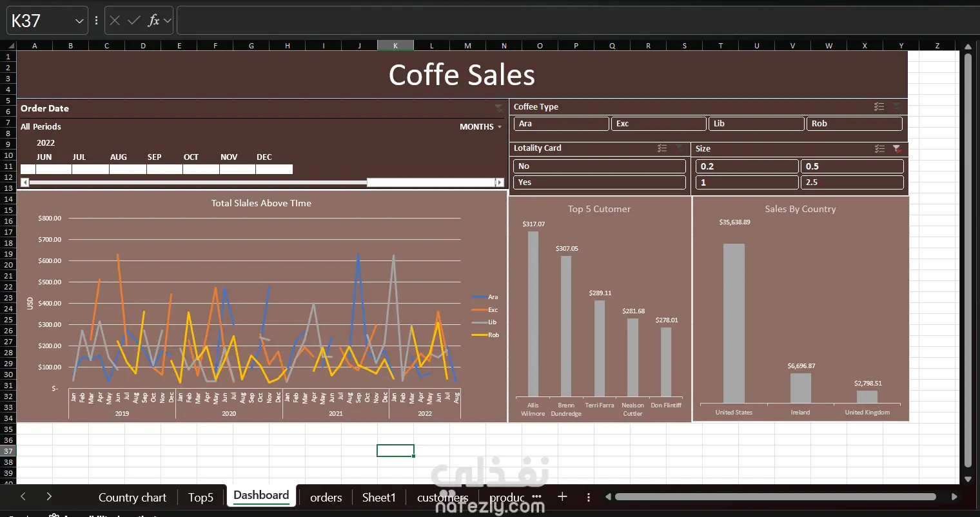Select the JUN period on the timeline
980x517 pixels.
coord(54,169)
